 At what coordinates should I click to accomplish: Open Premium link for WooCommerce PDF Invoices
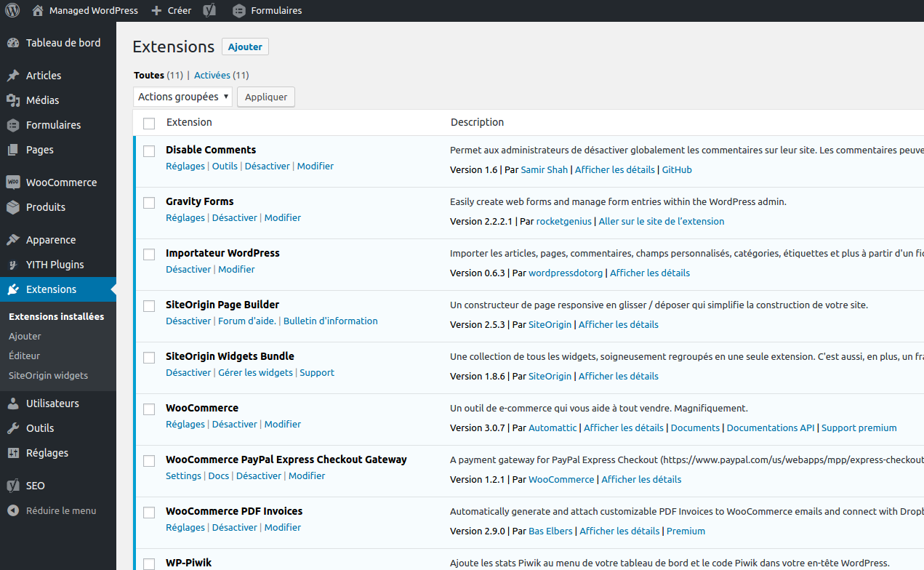click(x=686, y=531)
